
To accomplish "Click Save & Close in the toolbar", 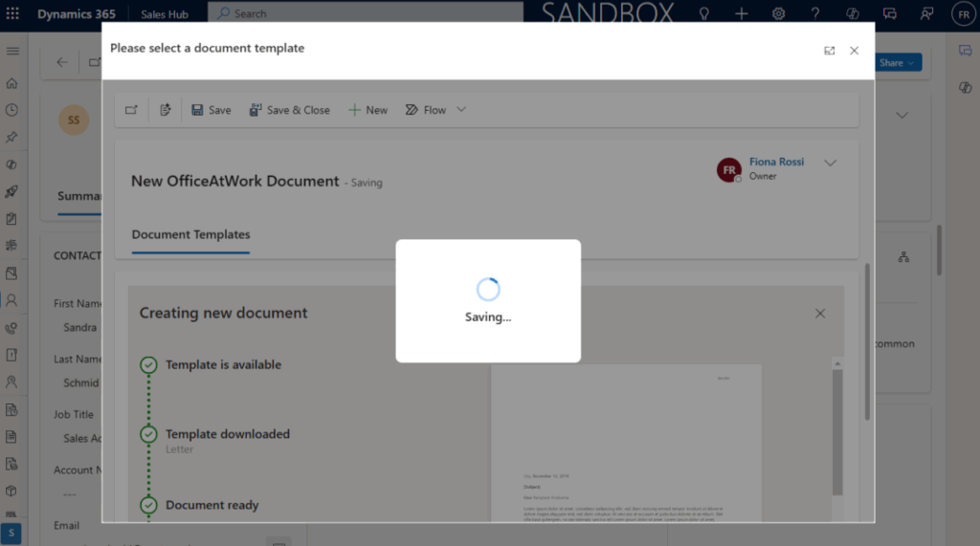I will tap(289, 110).
